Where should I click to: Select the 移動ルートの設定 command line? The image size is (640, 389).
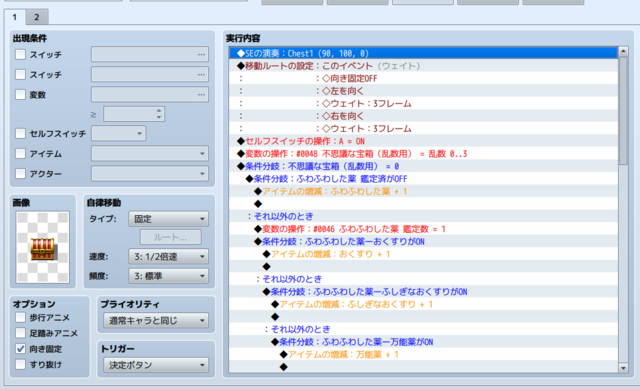(x=423, y=66)
